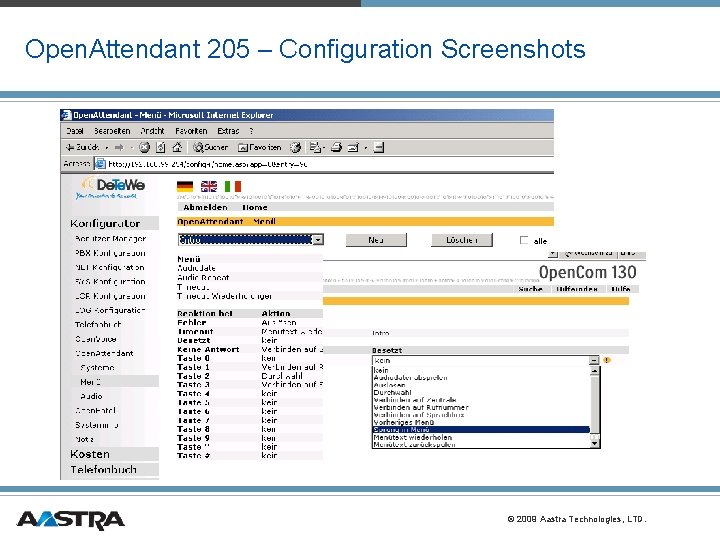Viewport: 720px width, 540px height.
Task: Collapse the Besetzt action combo box arrow
Action: [594, 360]
